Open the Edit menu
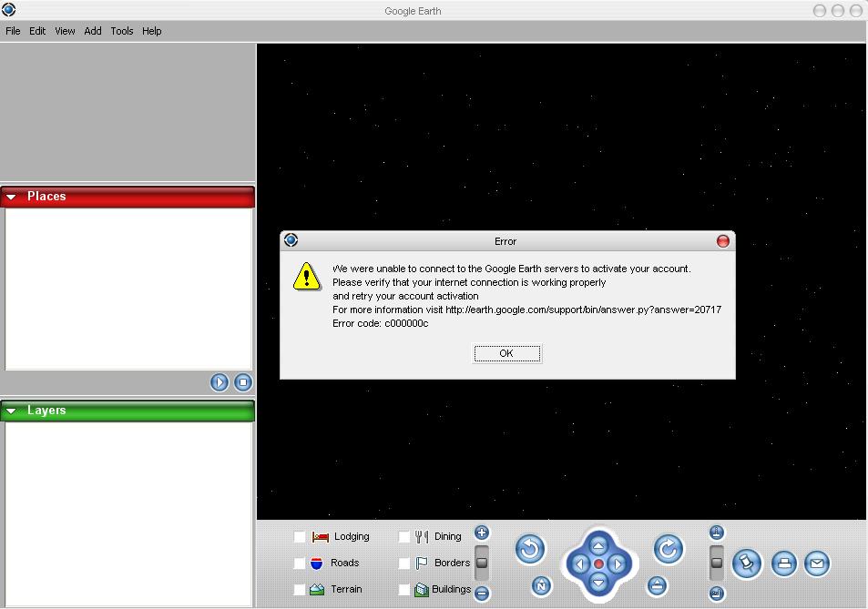868x609 pixels. [37, 31]
